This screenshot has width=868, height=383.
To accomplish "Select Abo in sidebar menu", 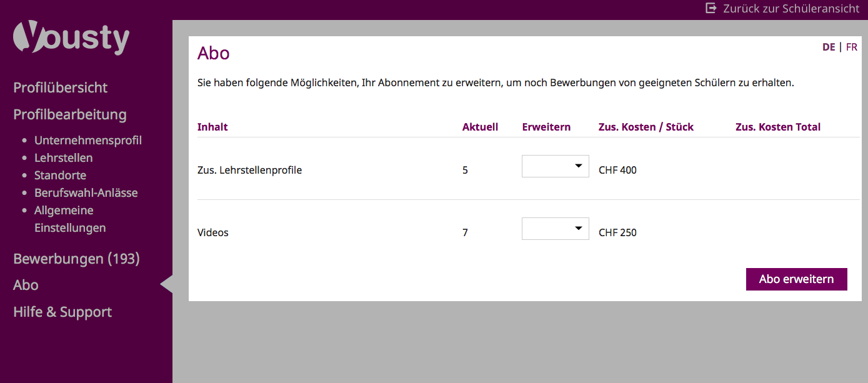I will point(26,285).
